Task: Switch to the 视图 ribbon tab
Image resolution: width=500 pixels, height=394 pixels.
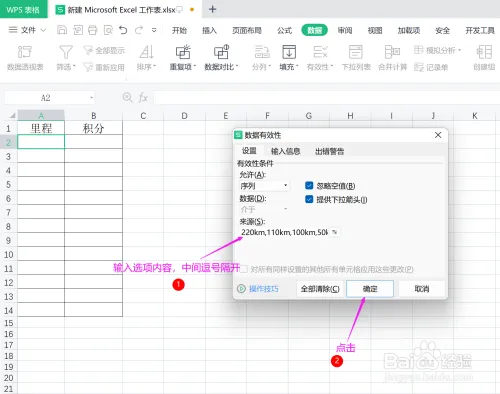Action: click(x=375, y=30)
